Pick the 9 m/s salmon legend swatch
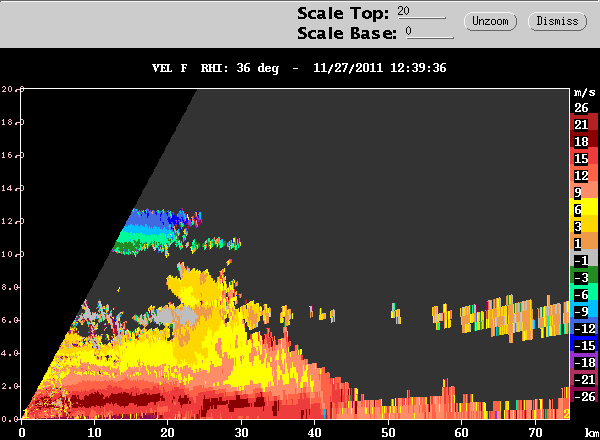Screen dimensions: 600x440 tap(584, 192)
